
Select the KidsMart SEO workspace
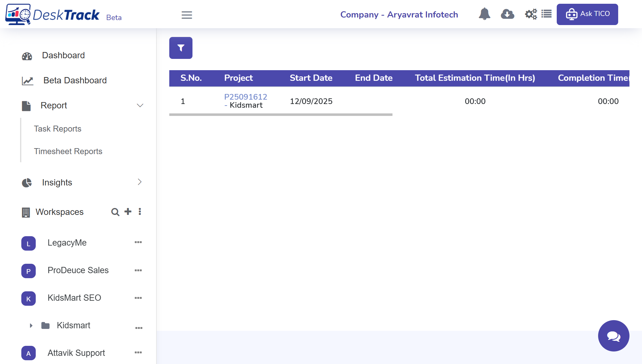[74, 298]
